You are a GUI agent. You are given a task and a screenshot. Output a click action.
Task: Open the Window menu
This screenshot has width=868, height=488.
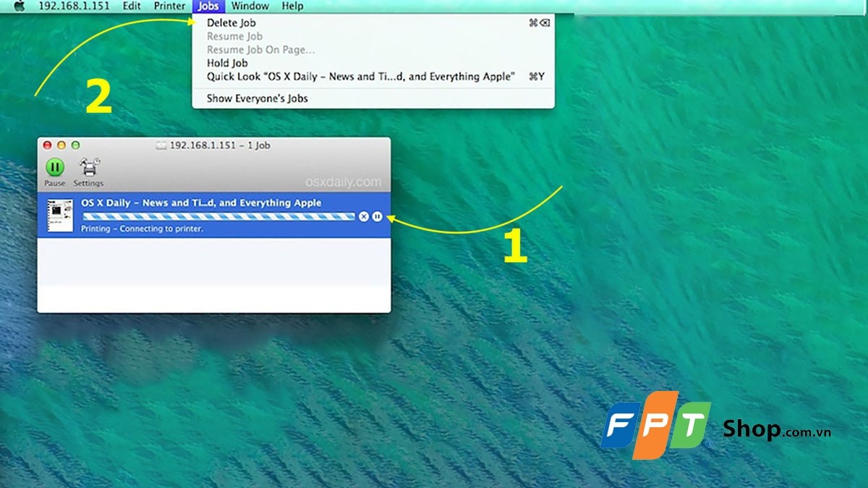[x=250, y=6]
